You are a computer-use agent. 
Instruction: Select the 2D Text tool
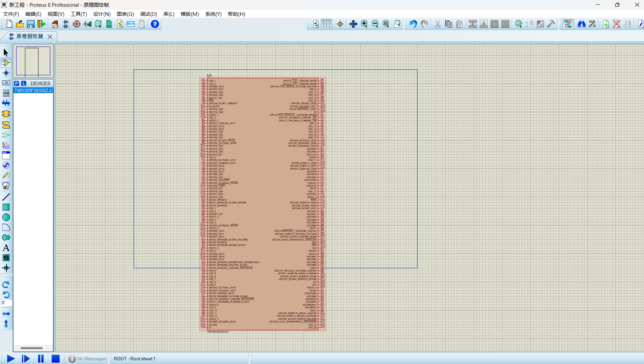[x=6, y=248]
